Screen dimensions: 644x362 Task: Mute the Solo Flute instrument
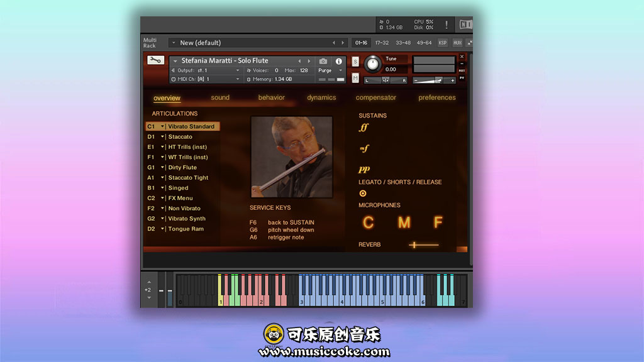[355, 78]
